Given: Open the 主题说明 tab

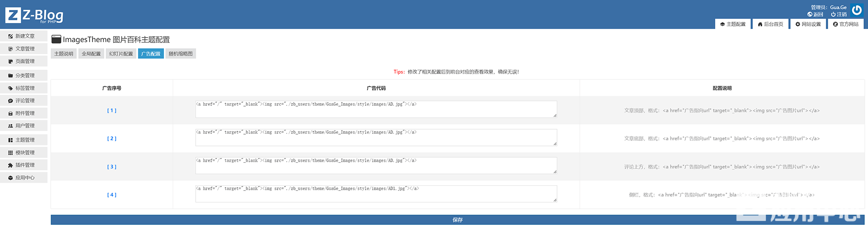Looking at the screenshot, I should (x=64, y=54).
